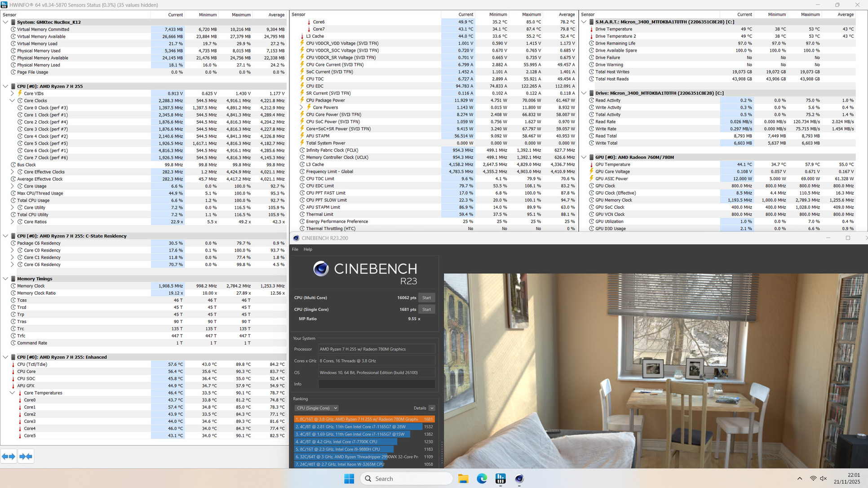Open File Explorer from the taskbar
Screen dimensions: 868x488
point(463,479)
